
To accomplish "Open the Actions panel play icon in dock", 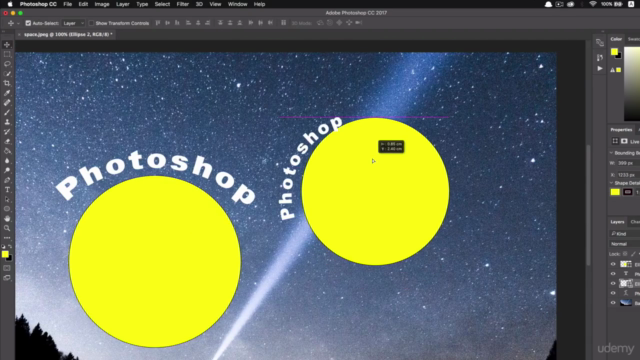I will tap(600, 69).
